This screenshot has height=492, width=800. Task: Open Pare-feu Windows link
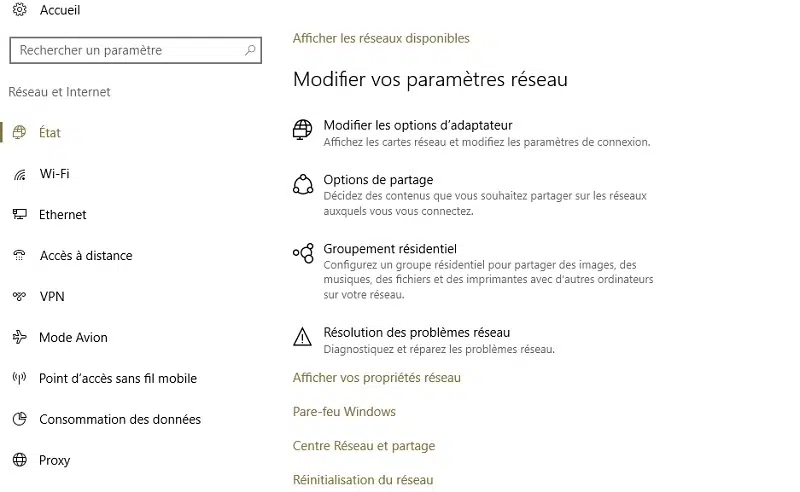344,411
